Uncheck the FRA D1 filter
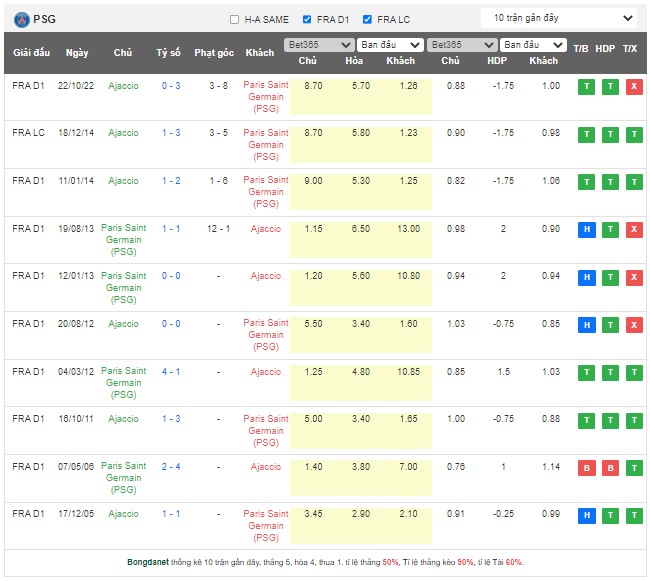The image size is (650, 581). 309,19
